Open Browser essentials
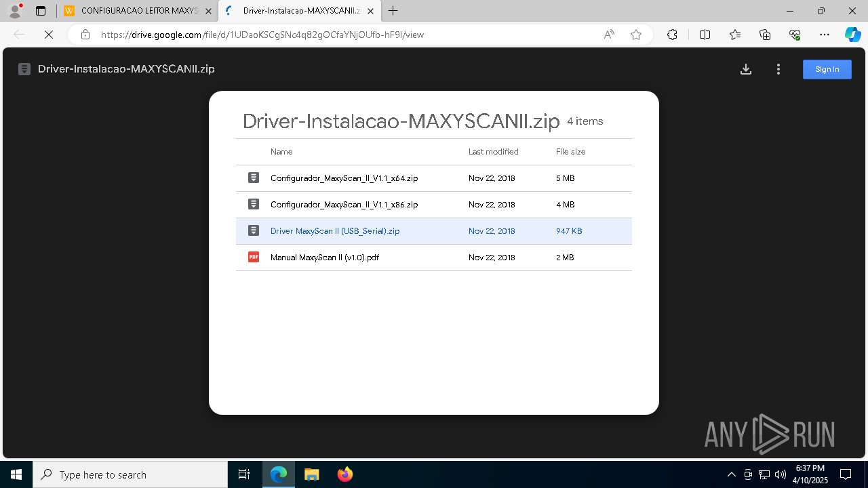Viewport: 868px width, 488px height. click(795, 35)
